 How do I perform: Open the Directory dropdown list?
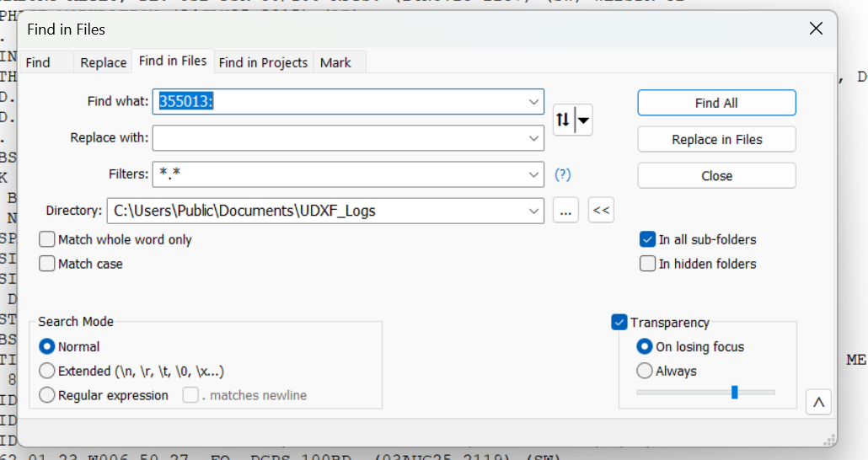tap(533, 211)
